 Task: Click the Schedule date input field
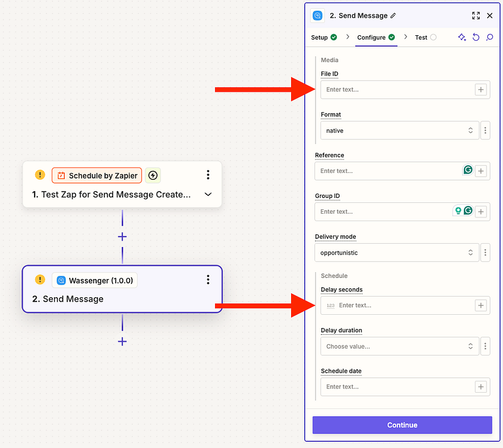coord(396,387)
